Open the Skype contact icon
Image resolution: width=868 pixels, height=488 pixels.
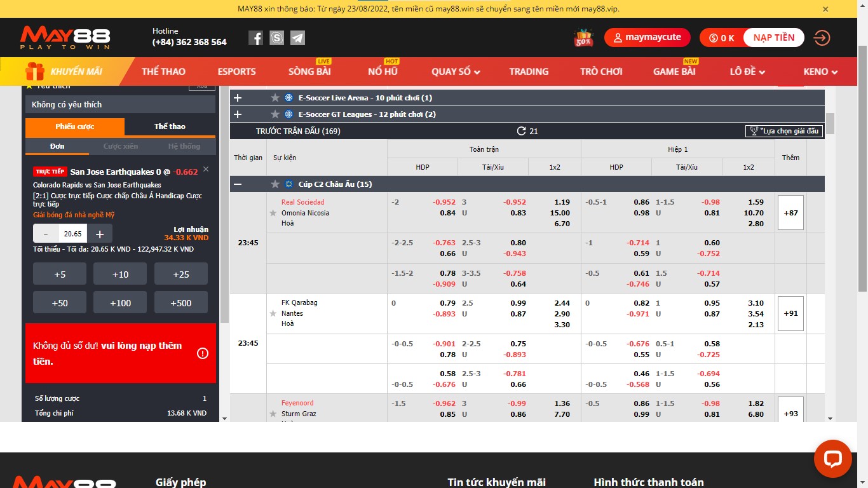point(276,38)
